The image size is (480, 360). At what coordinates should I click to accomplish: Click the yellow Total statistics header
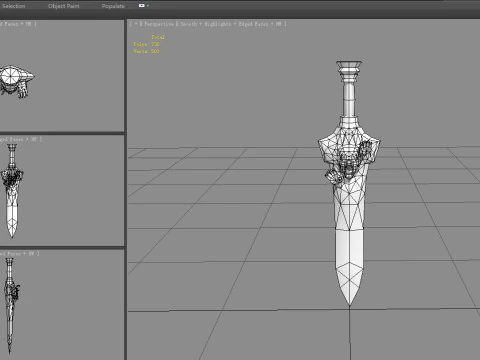158,37
